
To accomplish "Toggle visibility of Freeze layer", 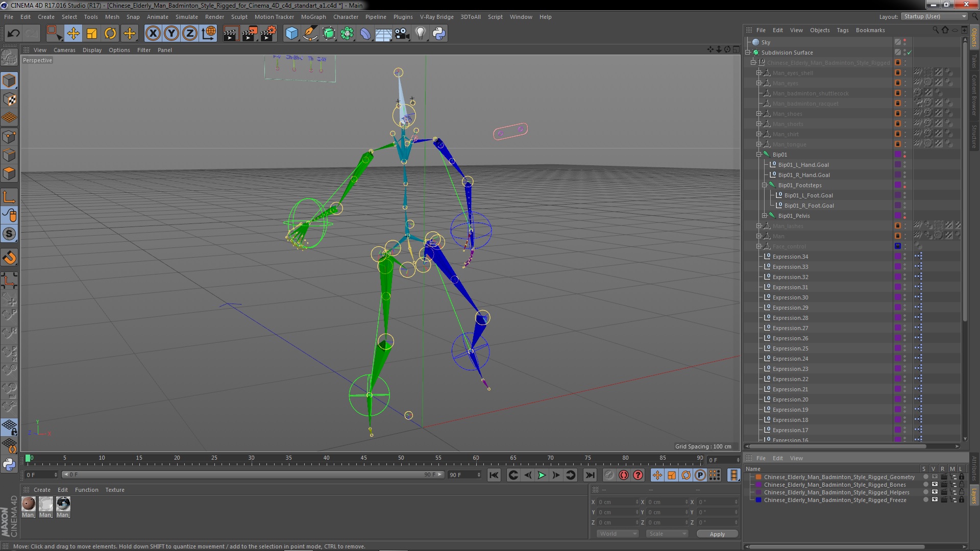I will 935,500.
